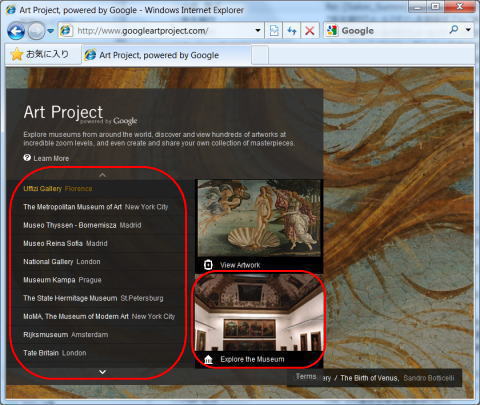
Task: Open the search provider dropdown arrow
Action: 468,30
